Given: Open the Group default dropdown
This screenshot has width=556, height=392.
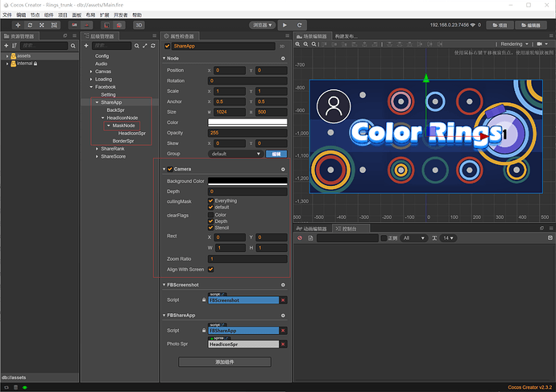Looking at the screenshot, I should [x=236, y=154].
